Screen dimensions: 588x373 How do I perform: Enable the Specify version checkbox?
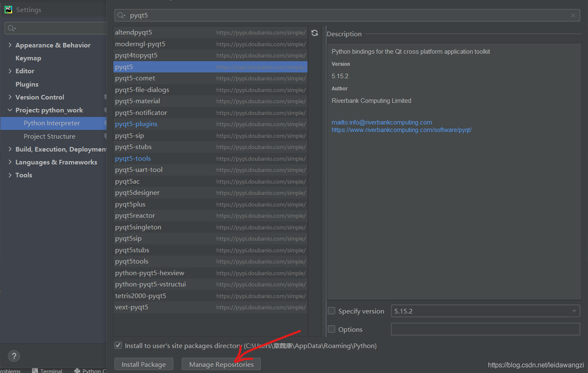coord(332,311)
